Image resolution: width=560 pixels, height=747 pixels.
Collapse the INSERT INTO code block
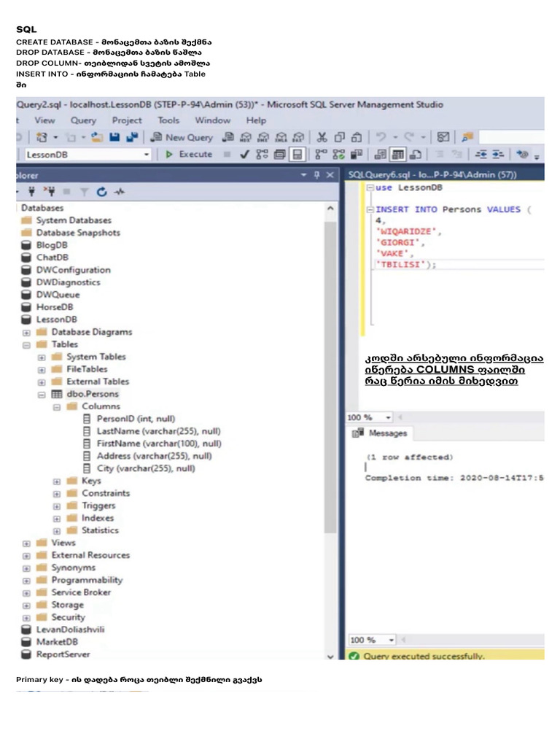coord(370,209)
